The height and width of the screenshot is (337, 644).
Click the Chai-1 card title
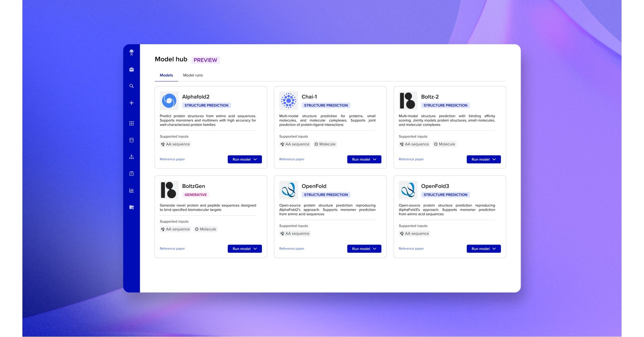click(x=309, y=97)
